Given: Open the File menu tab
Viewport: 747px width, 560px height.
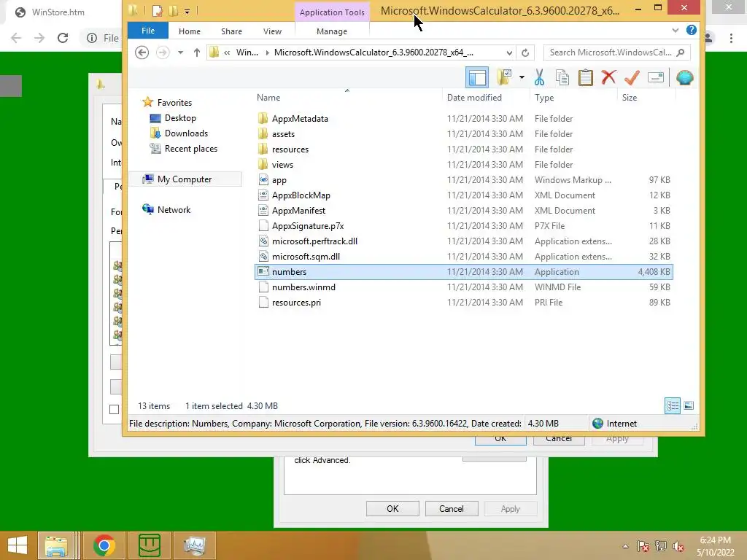Looking at the screenshot, I should coord(147,31).
